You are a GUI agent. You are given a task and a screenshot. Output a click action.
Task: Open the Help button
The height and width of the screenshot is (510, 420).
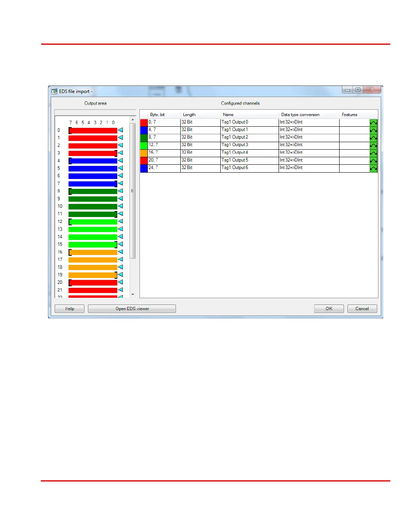point(69,308)
